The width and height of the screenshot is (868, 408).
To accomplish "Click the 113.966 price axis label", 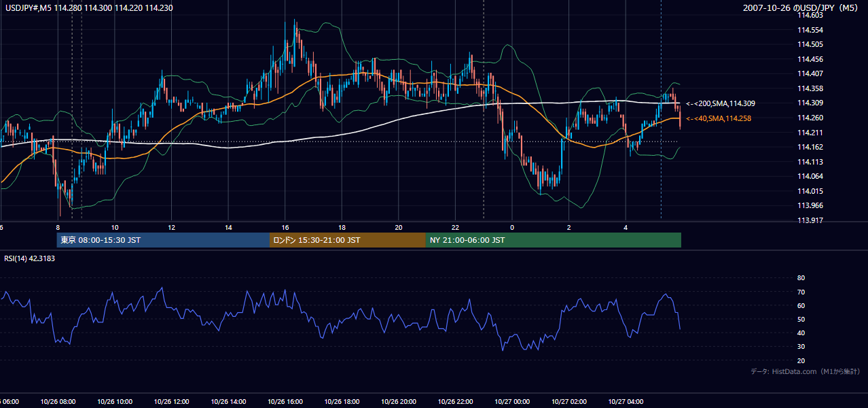I will click(x=810, y=205).
